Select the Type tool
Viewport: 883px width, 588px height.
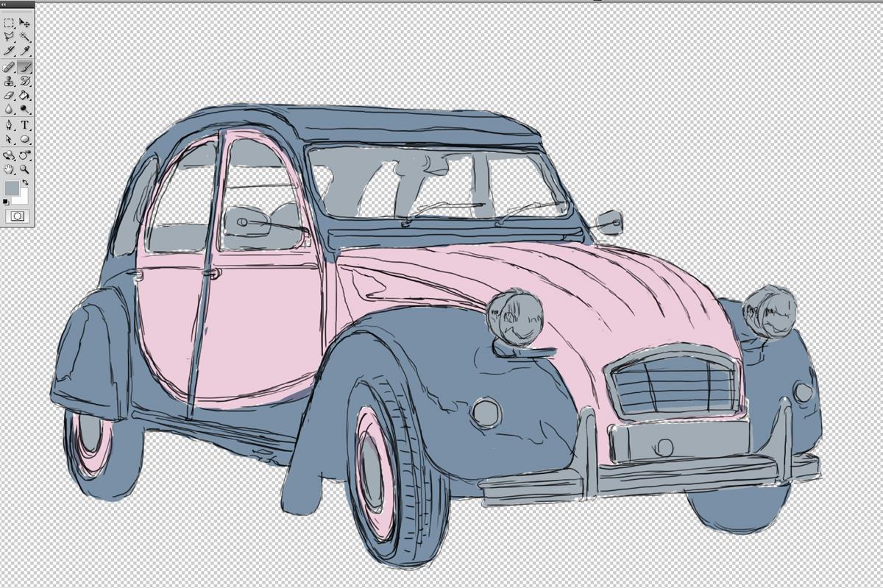(x=24, y=126)
